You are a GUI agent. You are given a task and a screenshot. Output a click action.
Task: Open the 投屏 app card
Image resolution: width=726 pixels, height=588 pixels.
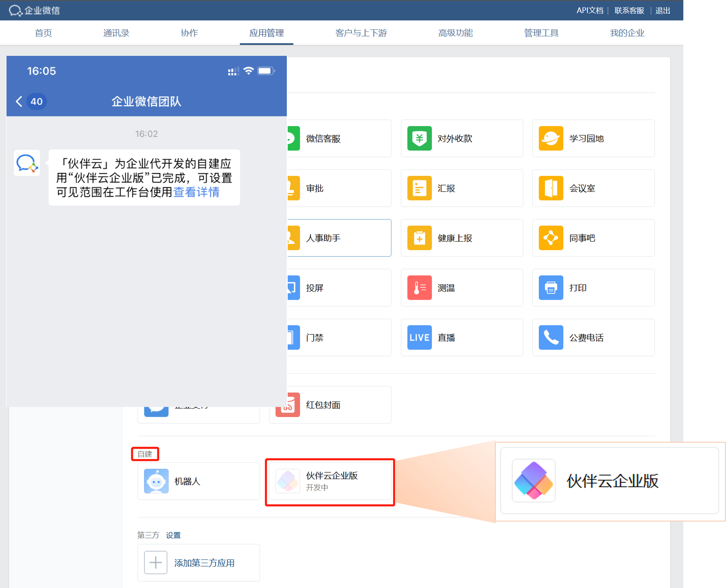point(339,288)
